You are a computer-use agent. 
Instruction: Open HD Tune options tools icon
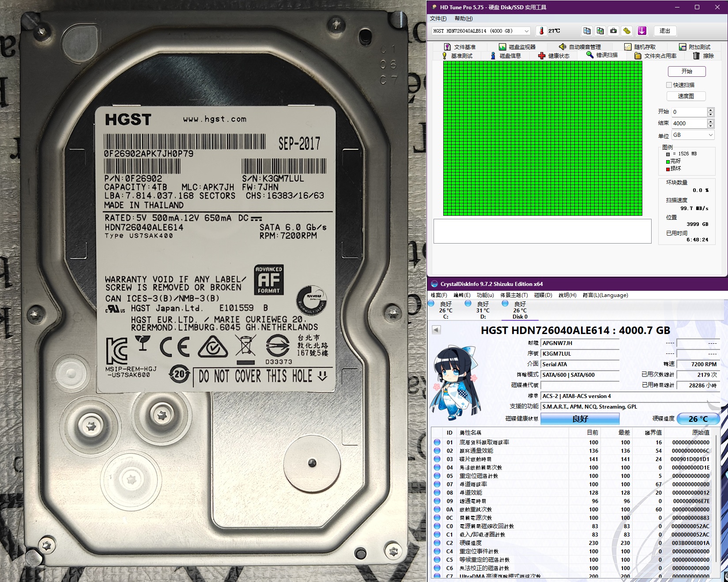tap(626, 31)
